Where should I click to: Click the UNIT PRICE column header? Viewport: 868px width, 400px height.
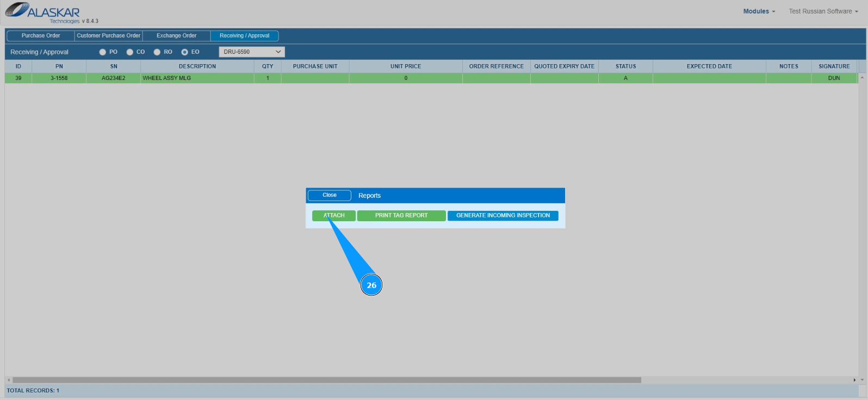click(406, 66)
